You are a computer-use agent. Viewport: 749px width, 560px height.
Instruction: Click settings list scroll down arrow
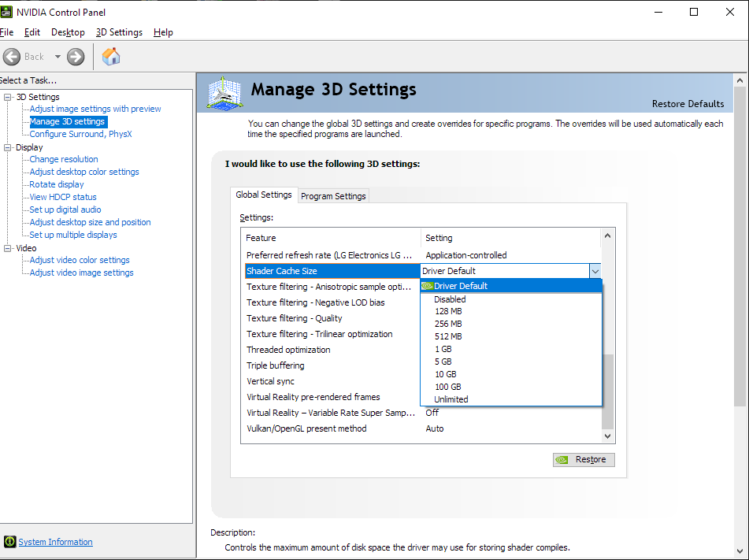click(607, 436)
